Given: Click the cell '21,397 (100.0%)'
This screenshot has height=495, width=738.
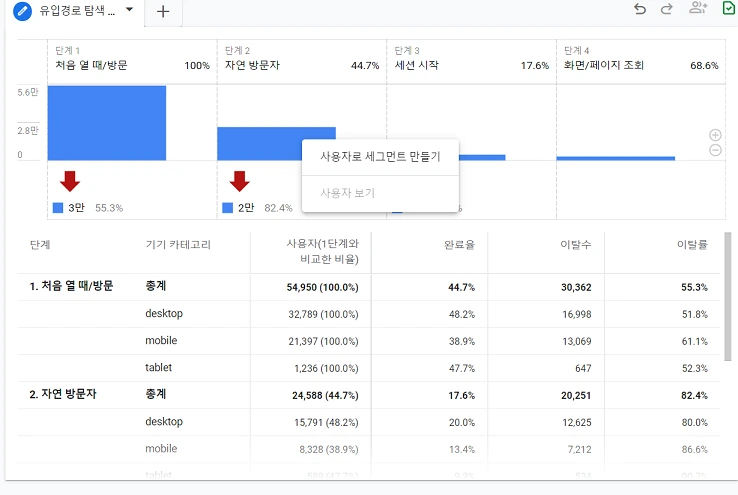Looking at the screenshot, I should (x=323, y=341).
